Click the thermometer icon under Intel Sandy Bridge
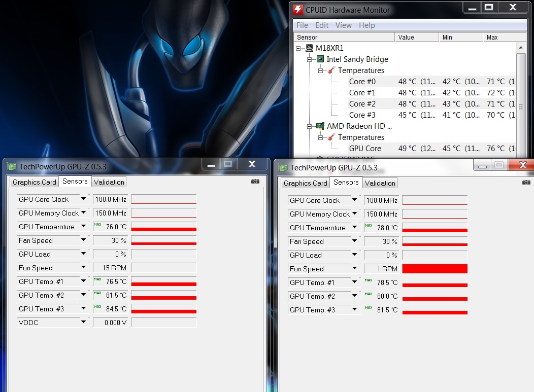534x392 pixels. coord(331,70)
